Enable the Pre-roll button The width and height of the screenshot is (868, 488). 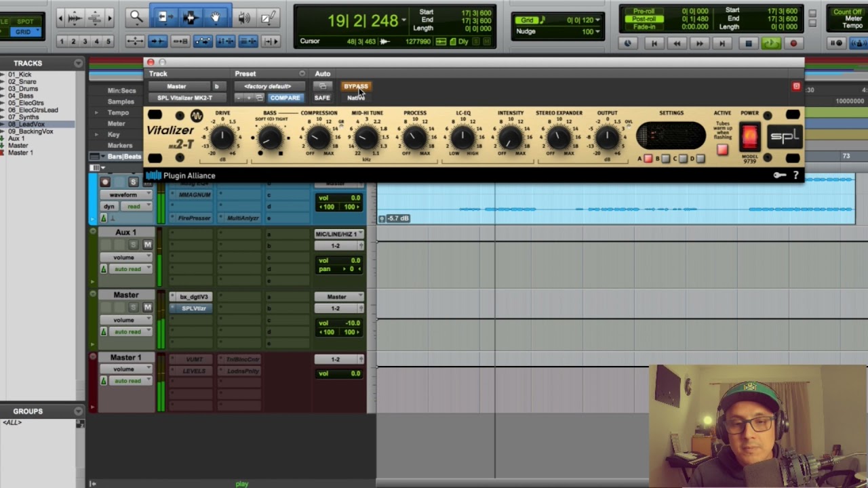644,11
